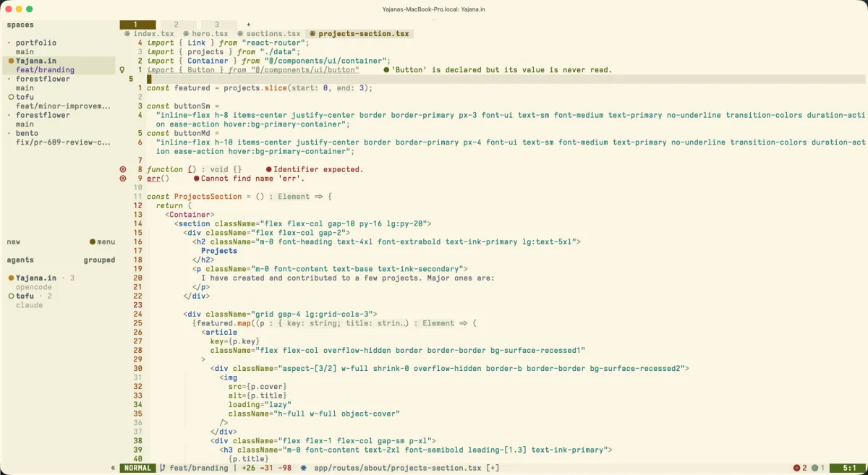868x475 pixels.
Task: Toggle the grouped view of agents
Action: [99, 260]
